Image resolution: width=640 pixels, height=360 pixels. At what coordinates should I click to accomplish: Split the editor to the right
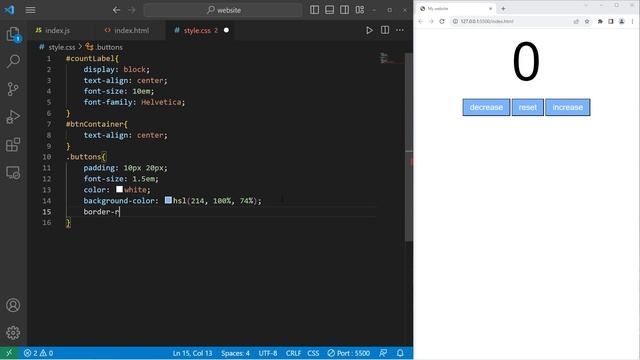[385, 30]
